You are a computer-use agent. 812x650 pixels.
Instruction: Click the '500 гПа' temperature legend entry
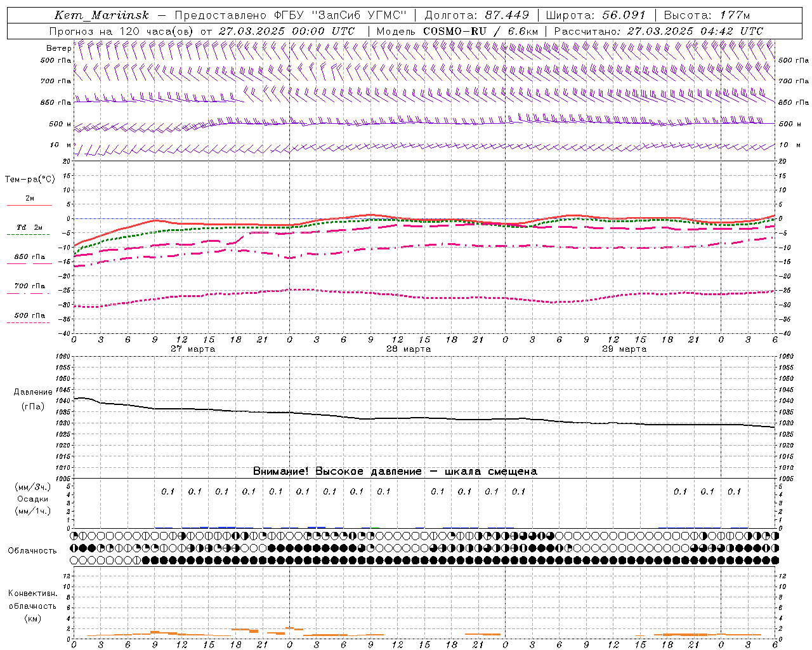30,315
